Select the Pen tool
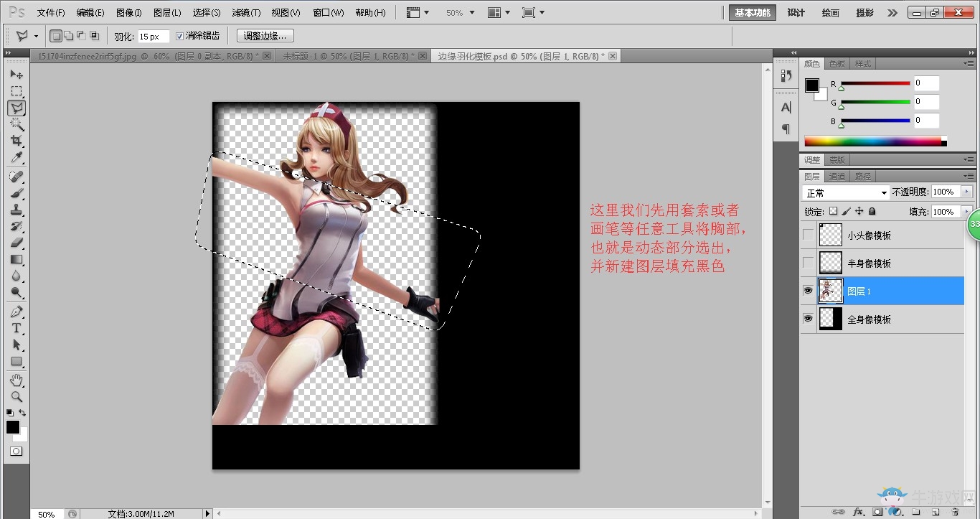Image resolution: width=980 pixels, height=519 pixels. coord(17,312)
